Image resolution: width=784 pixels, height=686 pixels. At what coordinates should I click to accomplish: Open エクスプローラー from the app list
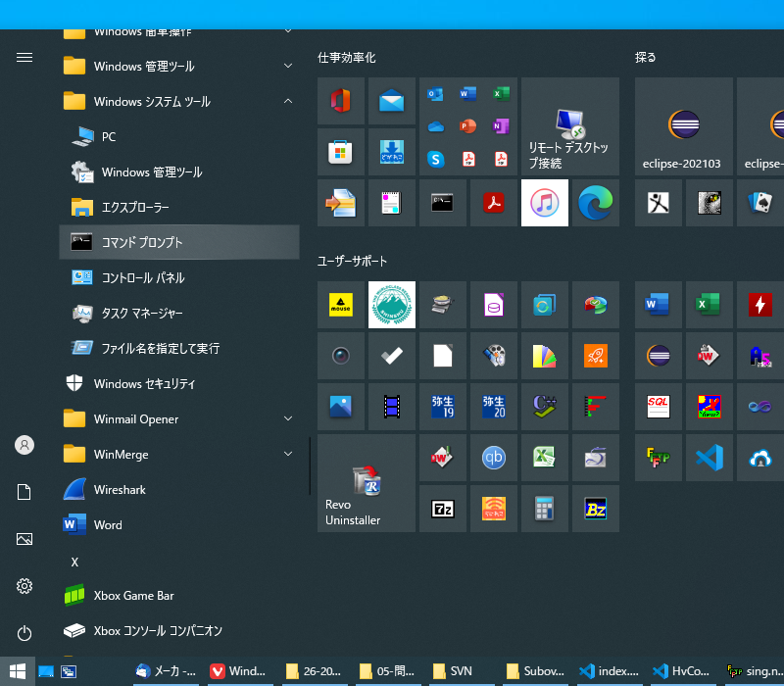pos(179,207)
